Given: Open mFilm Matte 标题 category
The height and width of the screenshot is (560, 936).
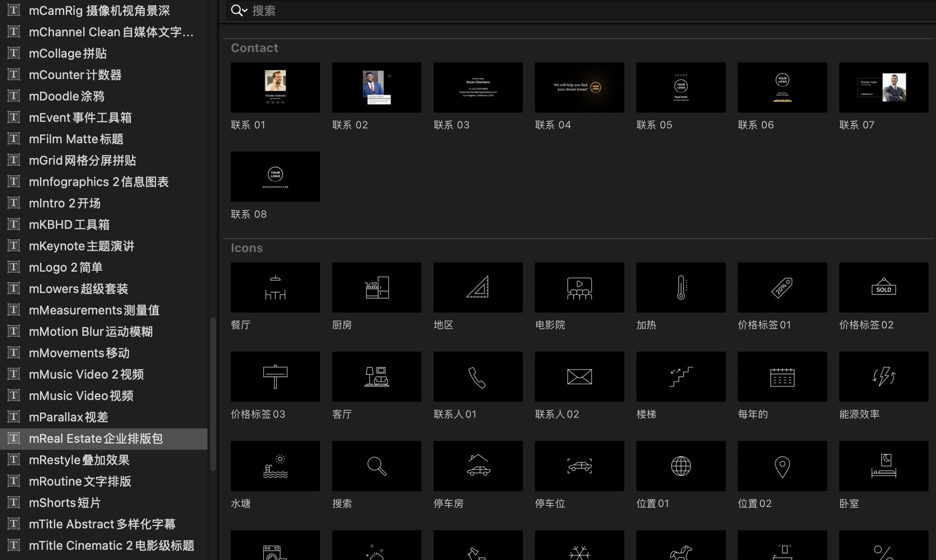Looking at the screenshot, I should [104, 139].
